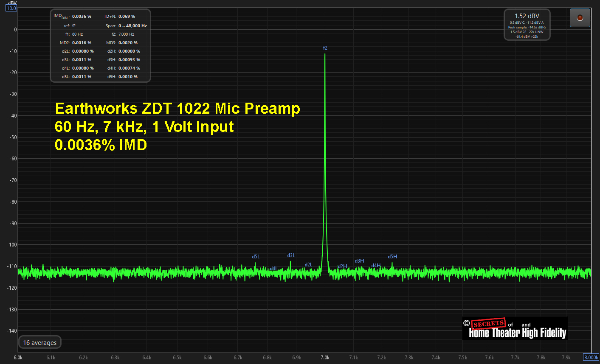Viewport: 600px width, 364px height.
Task: Click the d4H 0.00074 % value
Action: pyautogui.click(x=129, y=68)
